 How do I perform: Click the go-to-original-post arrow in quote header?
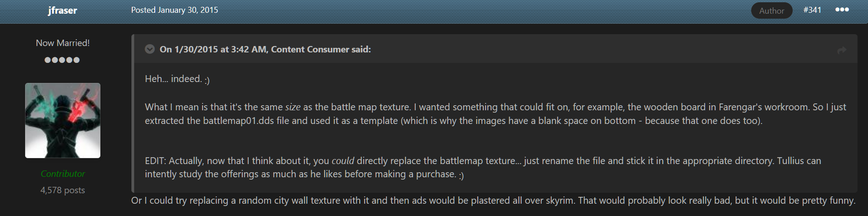point(842,50)
